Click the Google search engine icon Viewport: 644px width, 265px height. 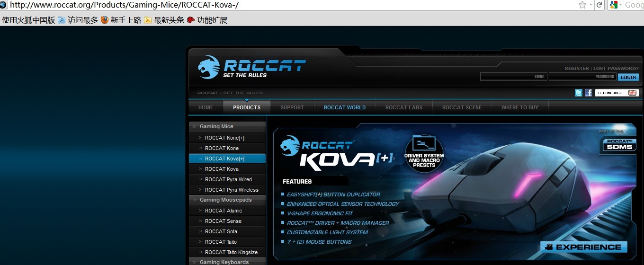point(614,5)
